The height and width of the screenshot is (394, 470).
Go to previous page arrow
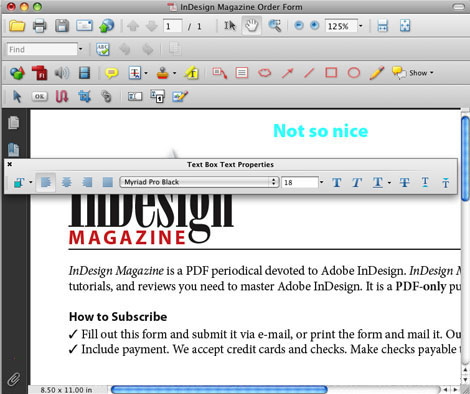pos(133,26)
